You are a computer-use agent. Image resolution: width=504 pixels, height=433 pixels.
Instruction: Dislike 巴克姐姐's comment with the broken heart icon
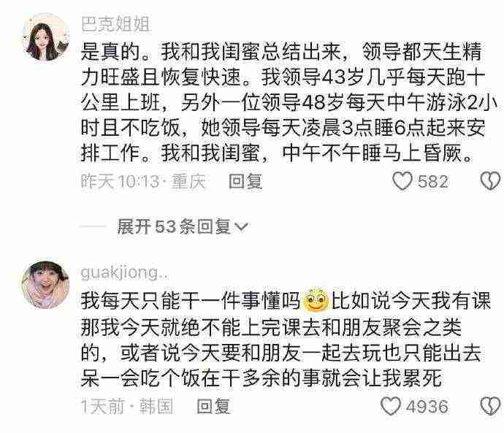491,181
